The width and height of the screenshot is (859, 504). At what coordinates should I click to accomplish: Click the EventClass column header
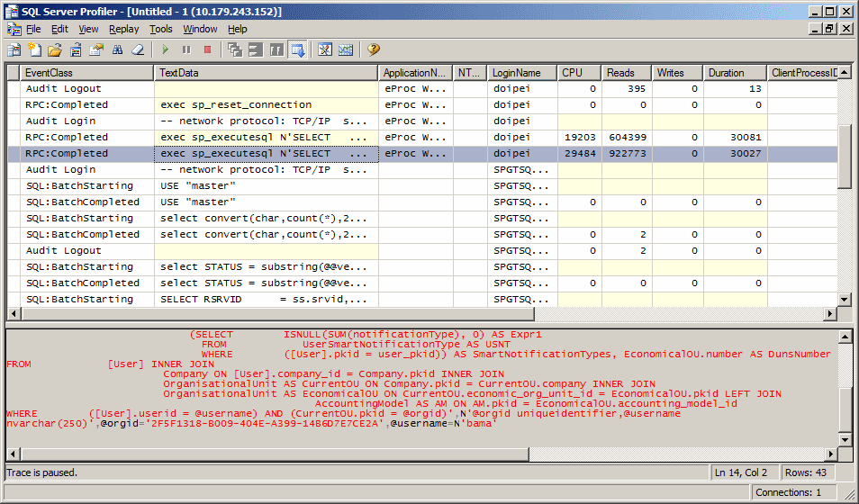[x=87, y=73]
